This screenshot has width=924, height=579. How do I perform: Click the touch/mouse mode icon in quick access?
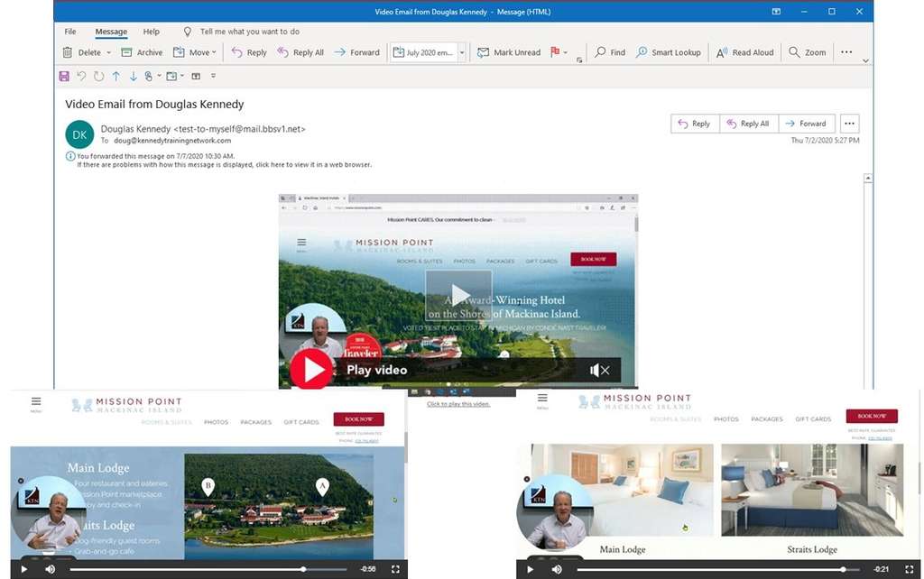point(149,76)
